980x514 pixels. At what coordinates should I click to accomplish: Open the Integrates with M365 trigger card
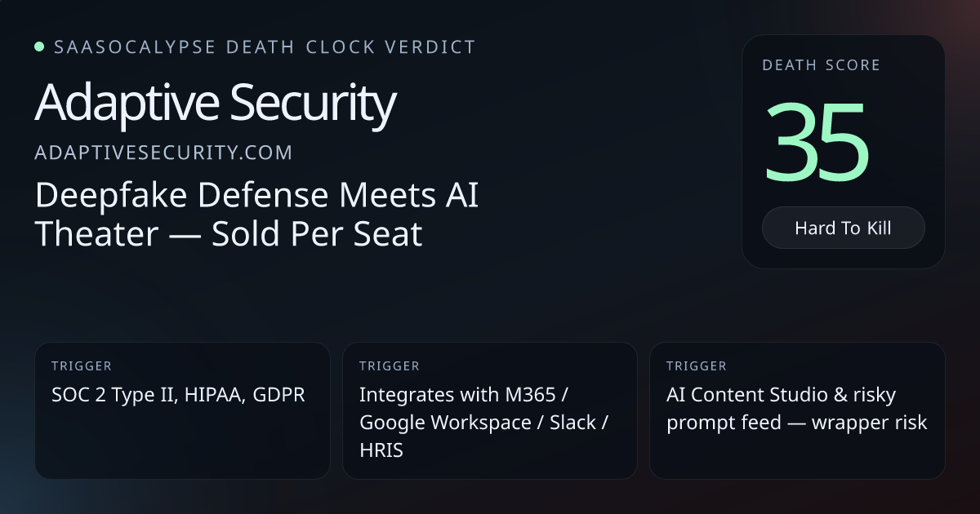click(x=489, y=410)
